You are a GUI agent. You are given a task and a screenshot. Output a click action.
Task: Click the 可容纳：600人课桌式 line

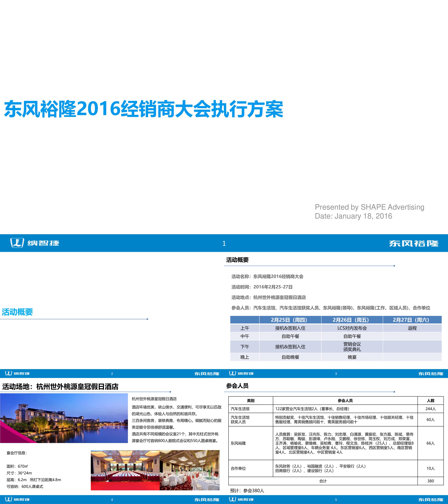(25, 487)
